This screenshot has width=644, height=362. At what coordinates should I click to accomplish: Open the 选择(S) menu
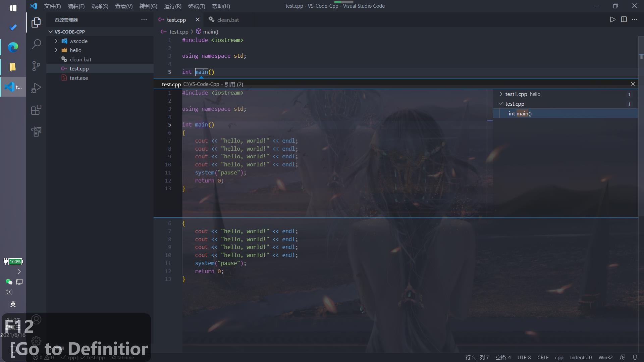[x=100, y=6]
